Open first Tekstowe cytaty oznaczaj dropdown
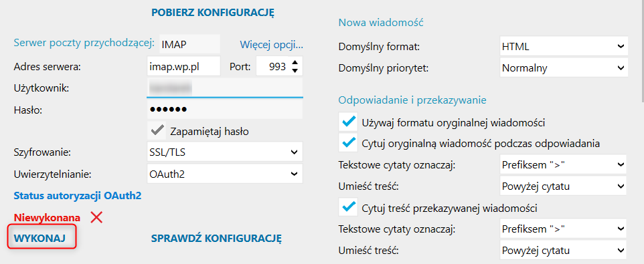The height and width of the screenshot is (264, 644). click(x=563, y=164)
